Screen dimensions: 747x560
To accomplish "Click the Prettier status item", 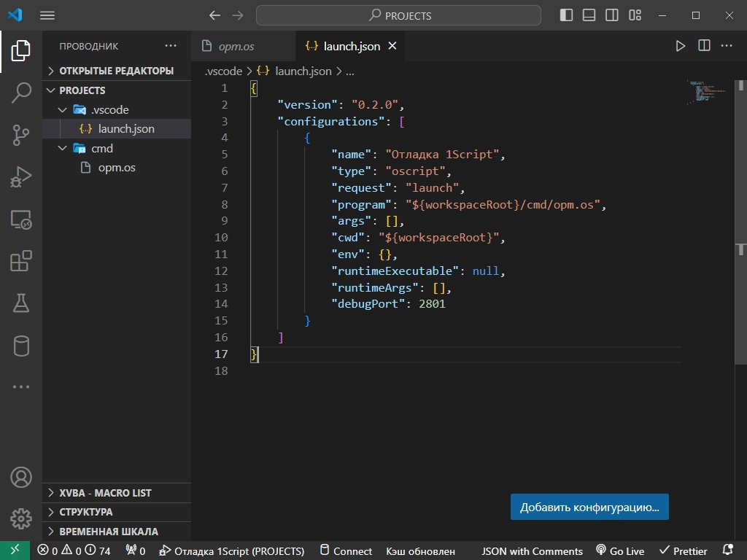I will 683,551.
